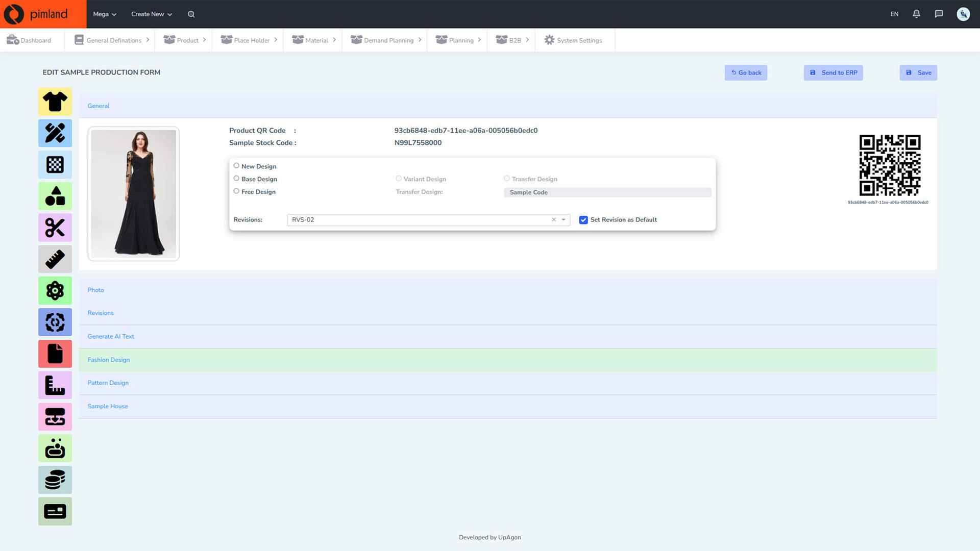Open the stacked coins cost icon

[x=55, y=480]
